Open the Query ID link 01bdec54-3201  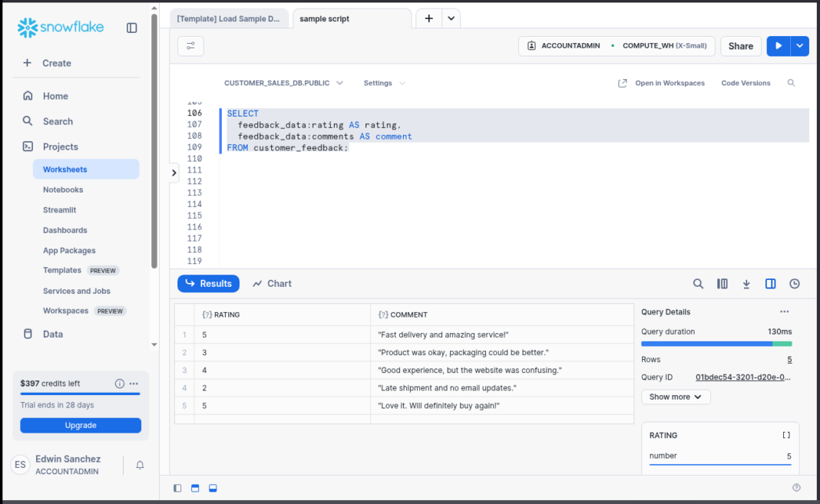pos(742,377)
